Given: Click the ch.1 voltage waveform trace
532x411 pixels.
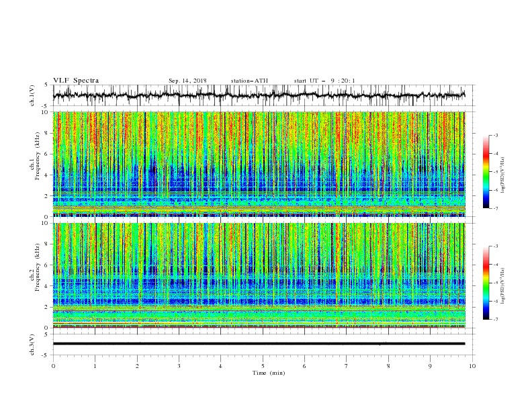Looking at the screenshot, I should [x=259, y=95].
